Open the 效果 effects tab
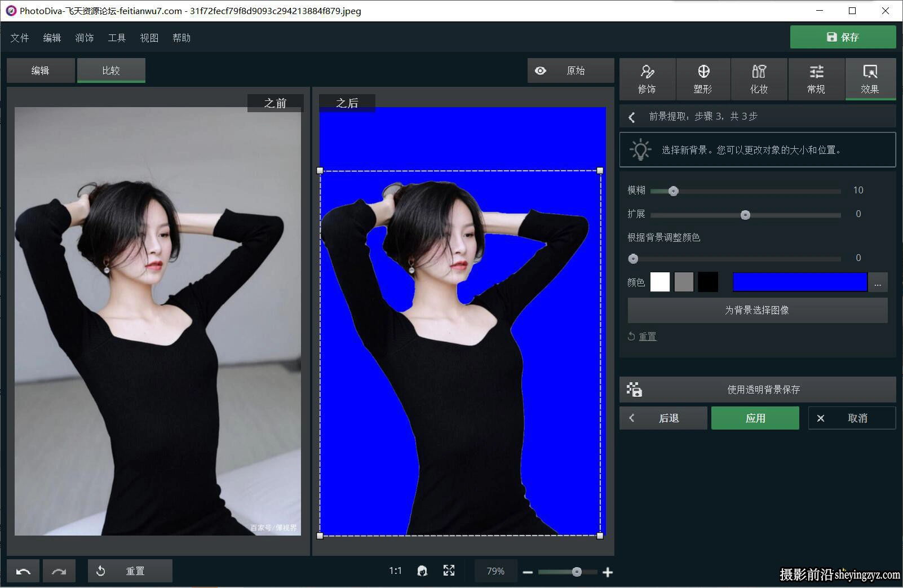Viewport: 903px width, 588px height. tap(870, 79)
